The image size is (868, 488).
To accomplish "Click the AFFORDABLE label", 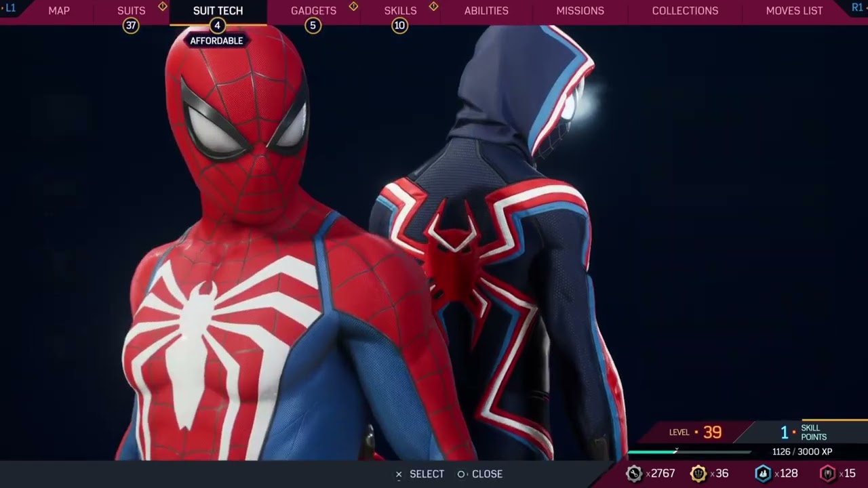I will coord(216,41).
